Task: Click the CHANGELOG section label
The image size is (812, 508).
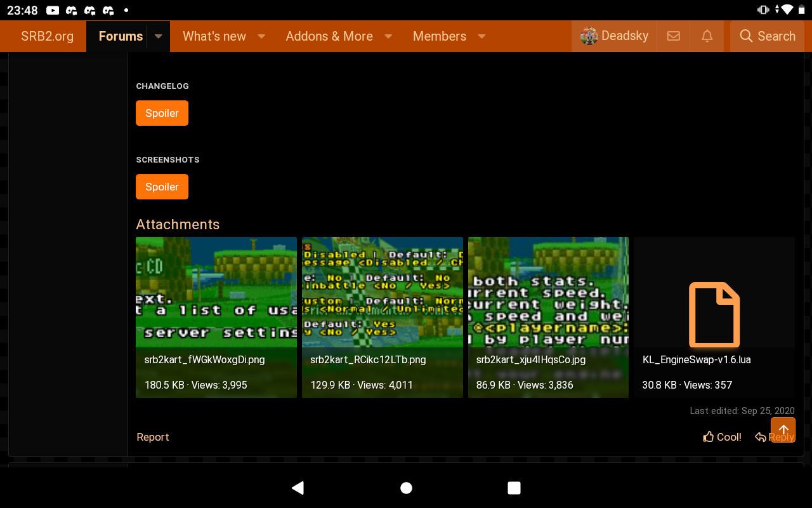Action: click(162, 86)
